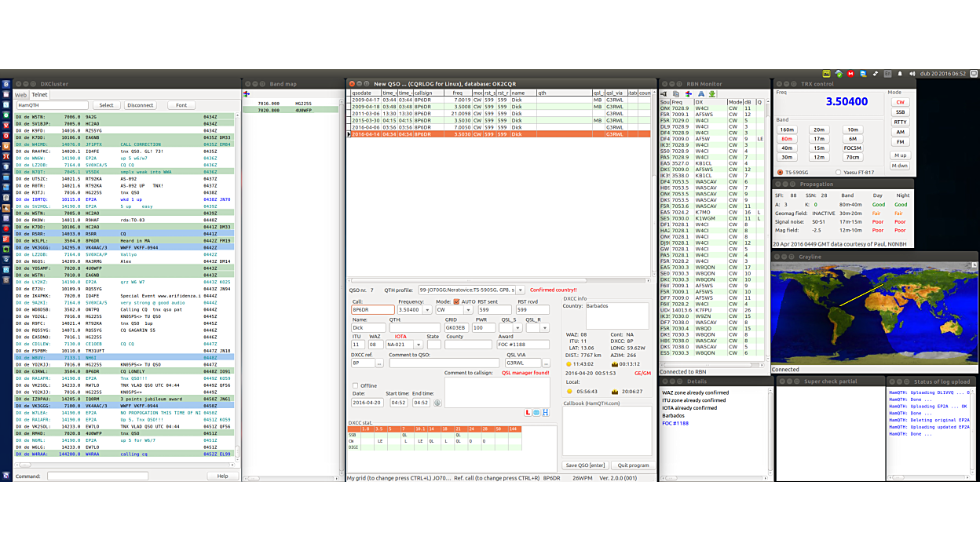Click the globe icon below callsign comment
980x551 pixels.
click(x=536, y=412)
